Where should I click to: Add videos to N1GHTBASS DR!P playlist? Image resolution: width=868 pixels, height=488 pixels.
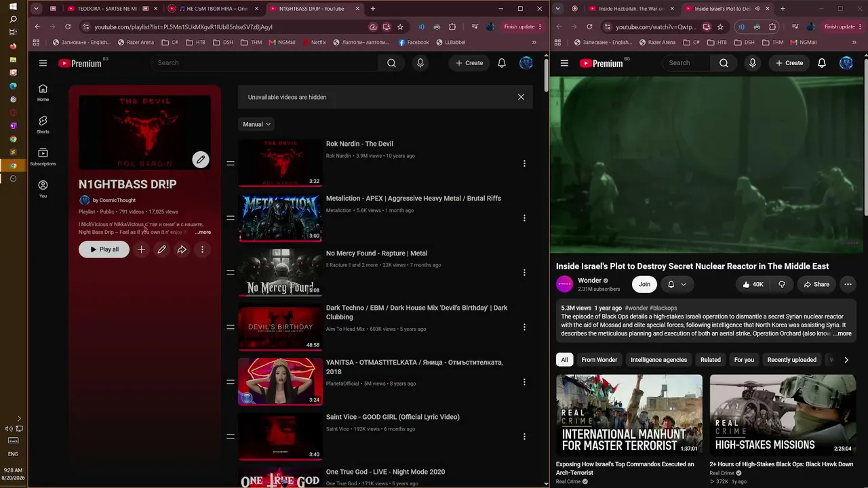[x=141, y=249]
